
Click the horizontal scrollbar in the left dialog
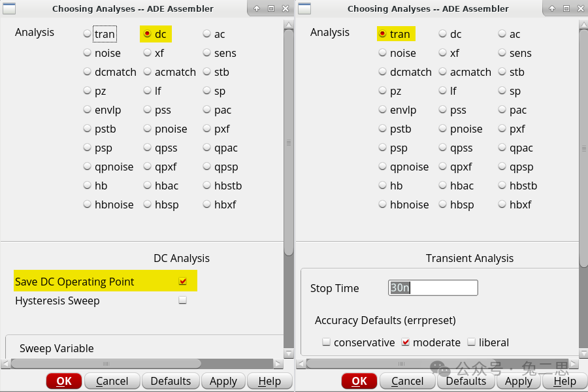point(106,363)
